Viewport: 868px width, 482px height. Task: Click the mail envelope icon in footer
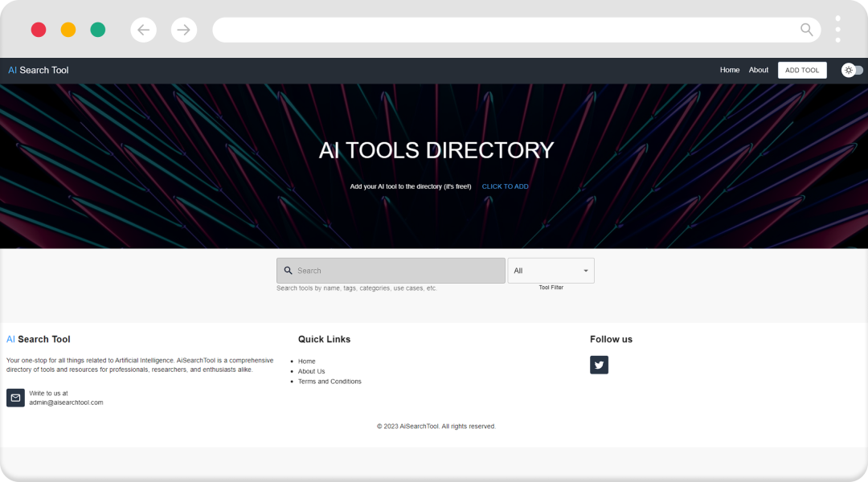15,398
